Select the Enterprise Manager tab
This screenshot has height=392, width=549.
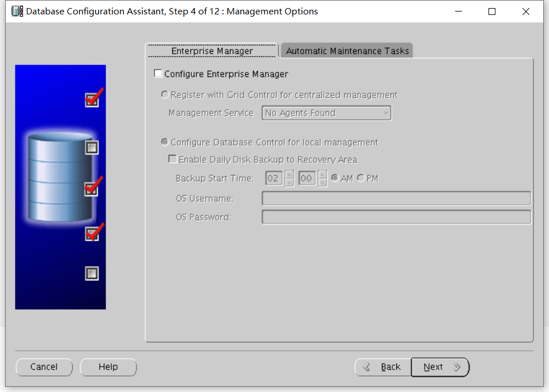point(212,51)
